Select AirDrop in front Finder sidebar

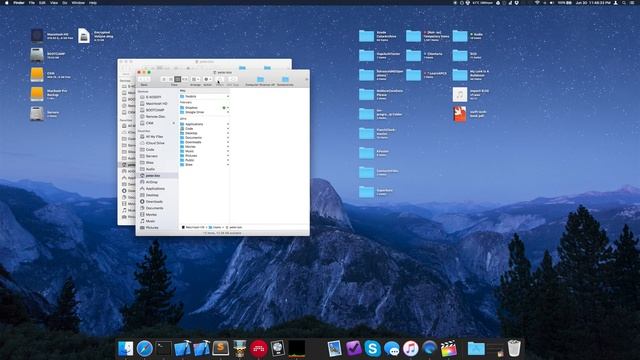[x=157, y=182]
